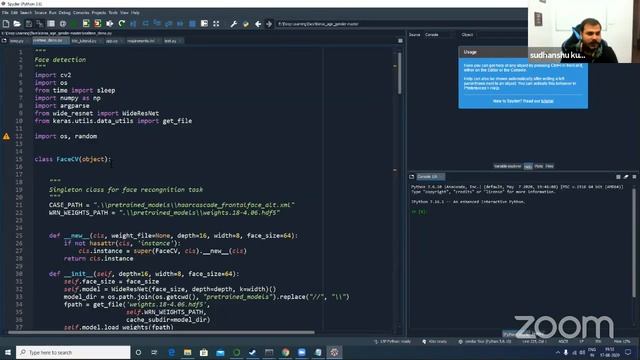Image resolution: width=640 pixels, height=360 pixels.
Task: Toggle fullscreen mode four-corners icon
Action: click(216, 24)
